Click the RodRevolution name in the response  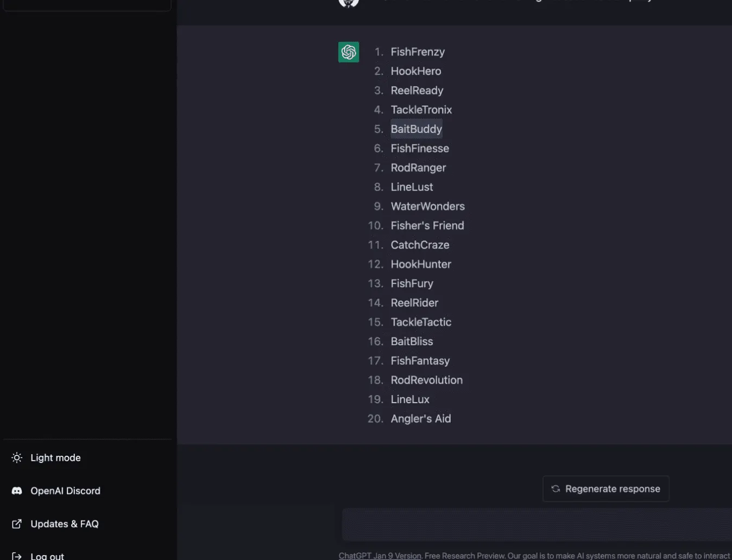427,380
